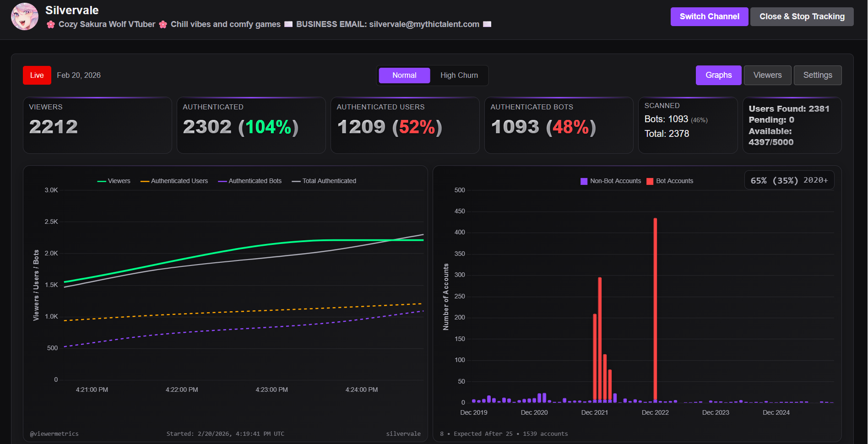
Task: Click Close & Stop Tracking button
Action: pos(802,16)
